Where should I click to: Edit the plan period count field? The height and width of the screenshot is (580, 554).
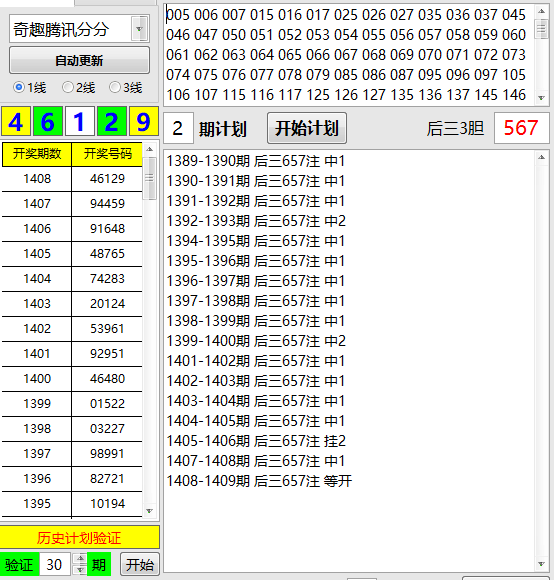click(x=178, y=128)
